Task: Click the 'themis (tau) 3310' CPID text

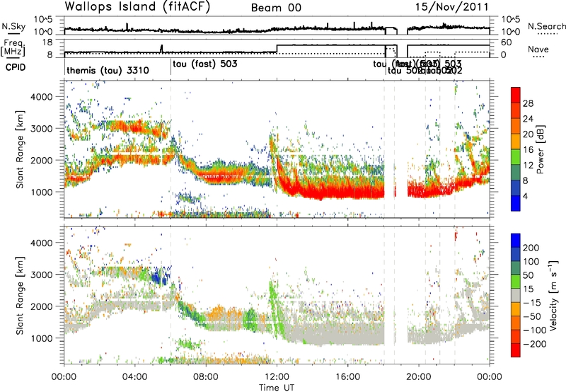Action: point(108,70)
